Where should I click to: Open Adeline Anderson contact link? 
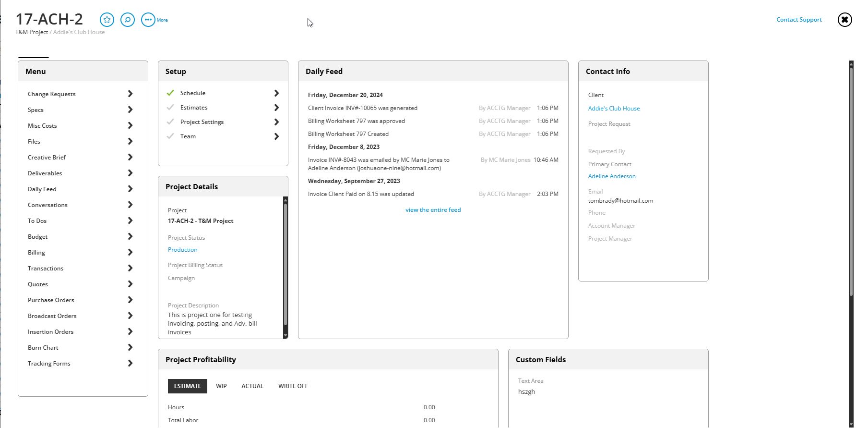(x=612, y=176)
